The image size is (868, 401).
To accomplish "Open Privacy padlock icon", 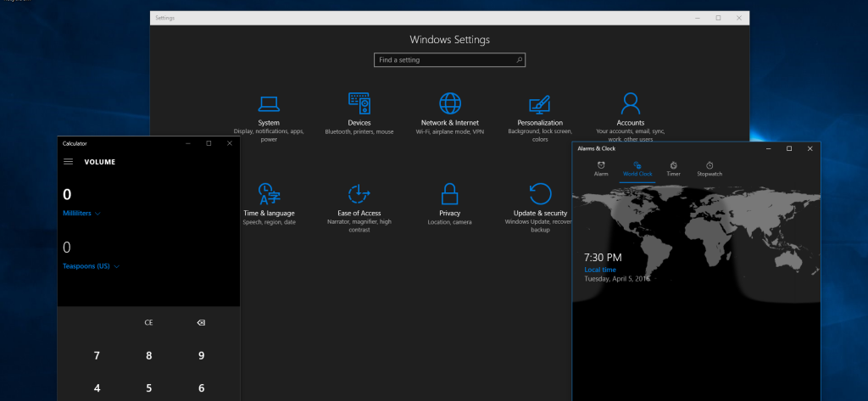I will point(450,194).
